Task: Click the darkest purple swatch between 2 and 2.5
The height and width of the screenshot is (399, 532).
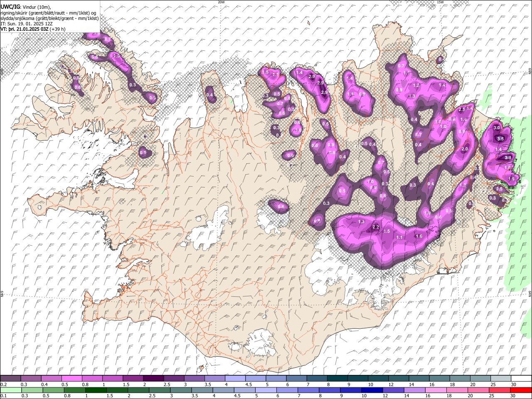Action: (153, 378)
